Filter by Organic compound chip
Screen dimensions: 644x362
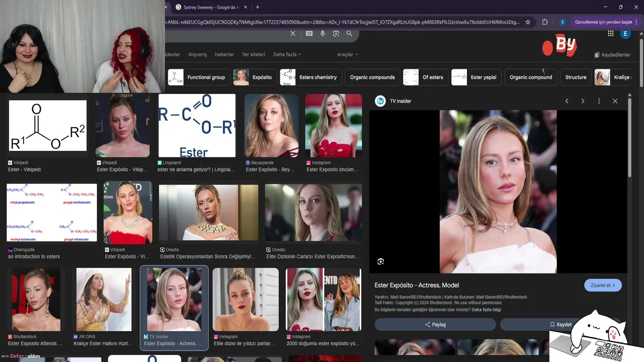click(x=531, y=77)
